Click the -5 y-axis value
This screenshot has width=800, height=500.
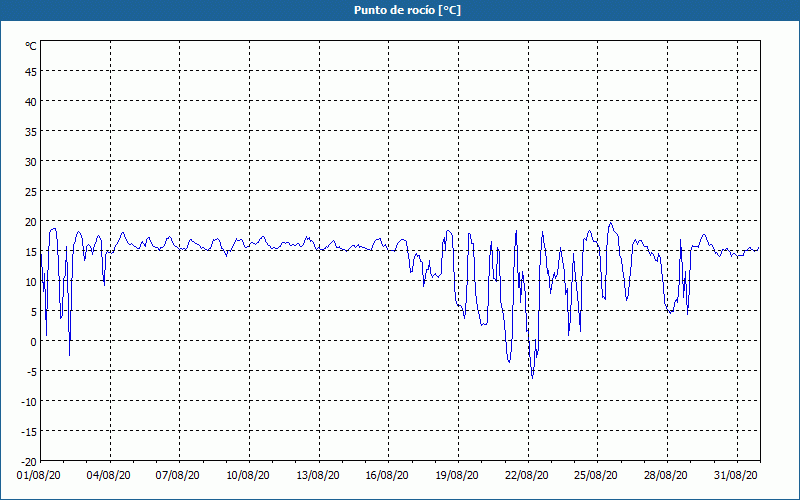pyautogui.click(x=32, y=372)
